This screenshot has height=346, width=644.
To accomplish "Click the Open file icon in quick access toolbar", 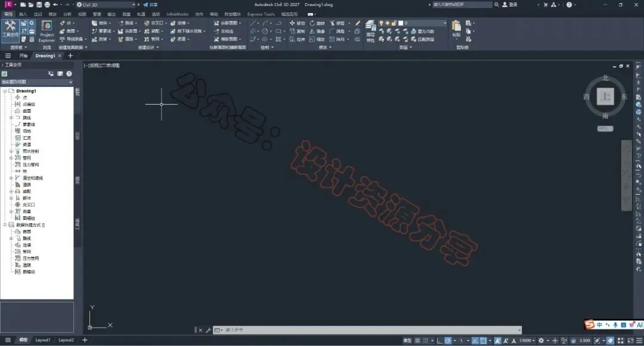I will click(31, 5).
